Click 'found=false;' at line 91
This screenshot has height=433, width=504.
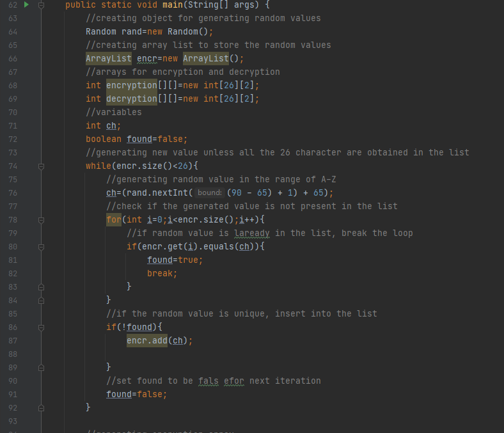coord(137,394)
